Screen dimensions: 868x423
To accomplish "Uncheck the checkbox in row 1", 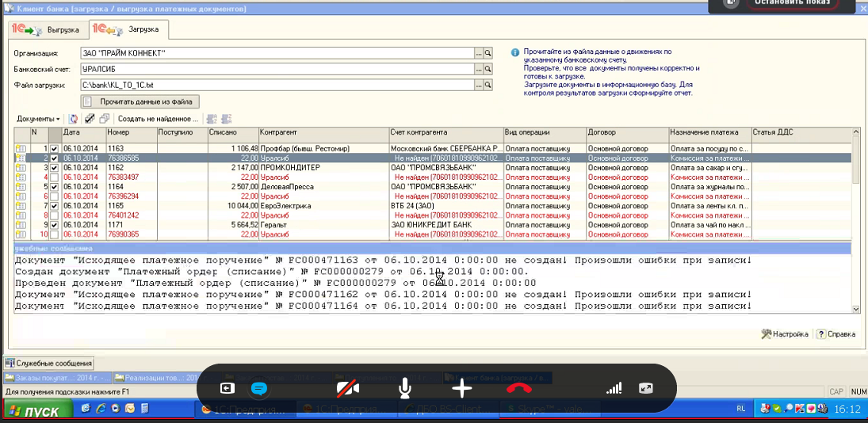I will (x=54, y=148).
